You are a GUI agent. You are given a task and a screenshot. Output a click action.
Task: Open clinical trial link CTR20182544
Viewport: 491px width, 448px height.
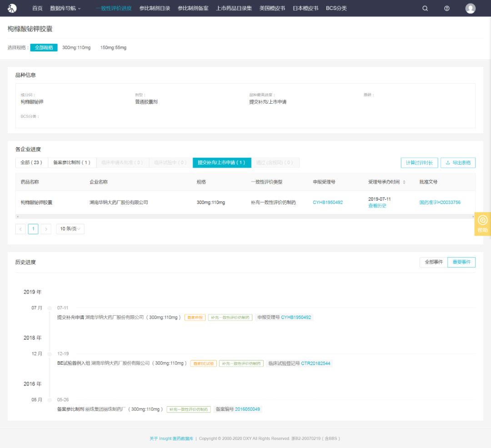[x=316, y=363]
